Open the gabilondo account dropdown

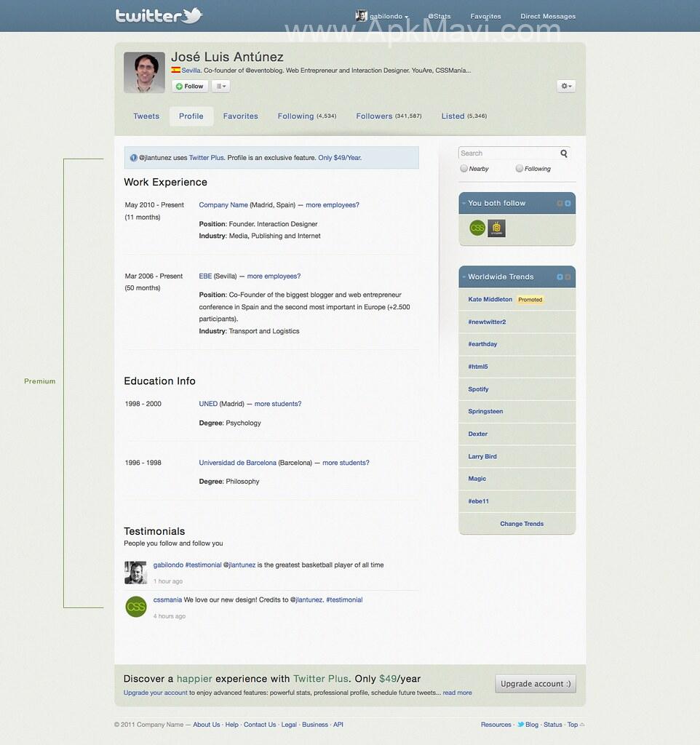(383, 16)
